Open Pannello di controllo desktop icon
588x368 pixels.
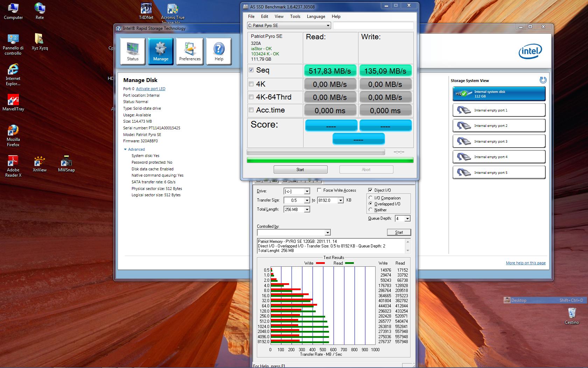[13, 45]
